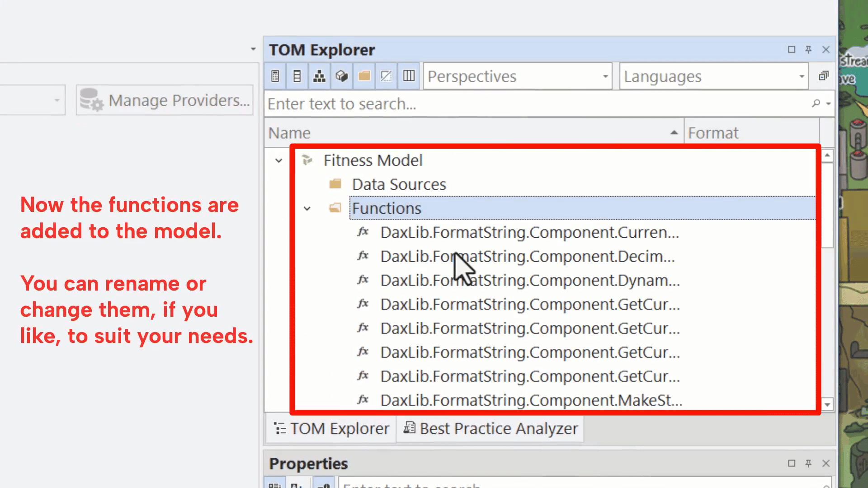
Task: Collapse the Functions folder
Action: [307, 208]
